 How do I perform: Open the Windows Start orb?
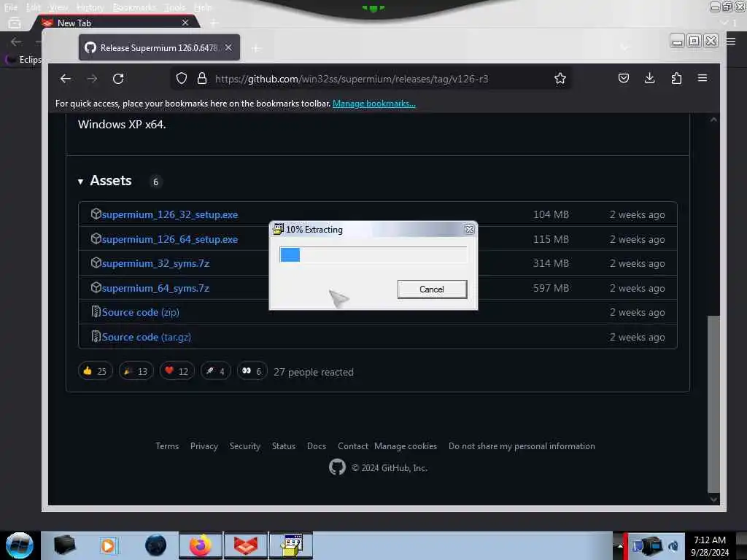[20, 545]
